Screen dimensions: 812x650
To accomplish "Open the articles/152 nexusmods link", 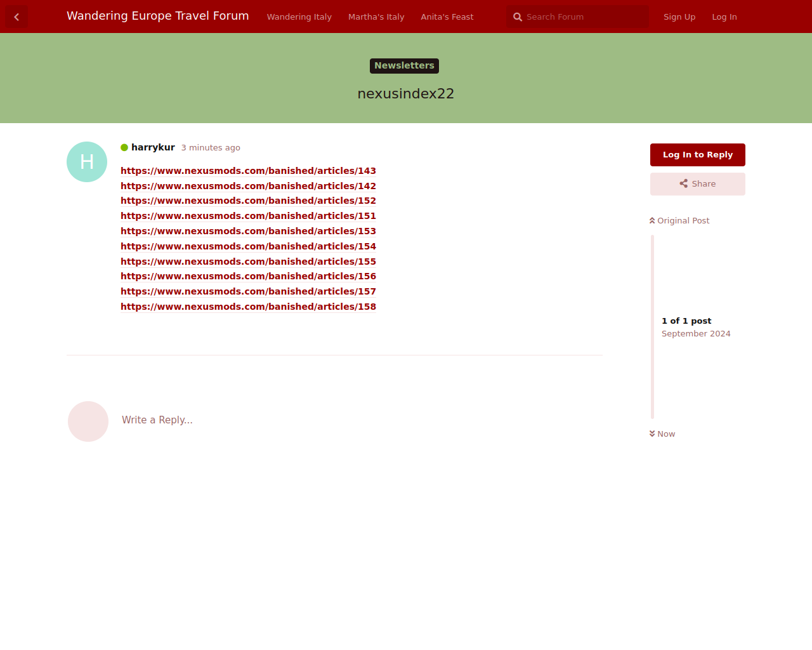I will 248,201.
